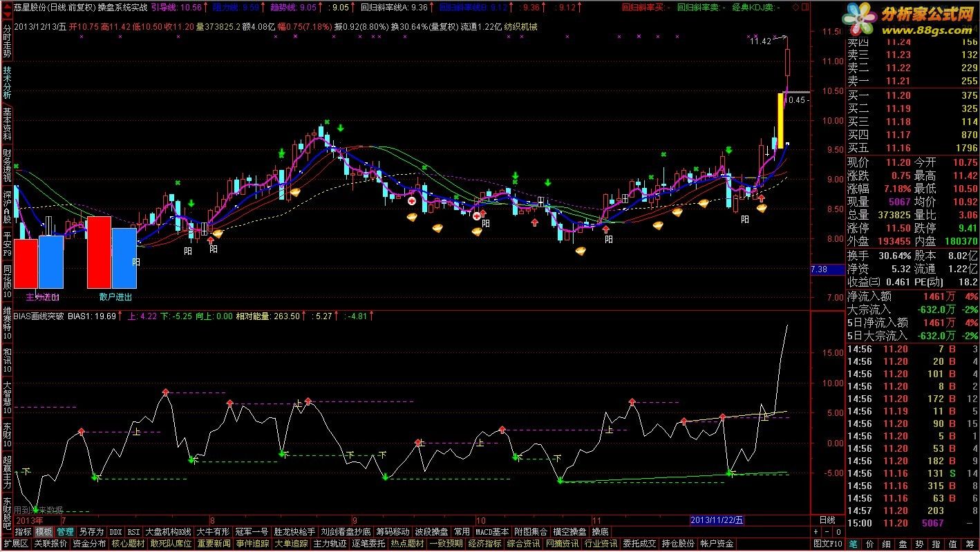The width and height of the screenshot is (980, 552).
Task: Click the 散户进出 label
Action: pos(115,297)
